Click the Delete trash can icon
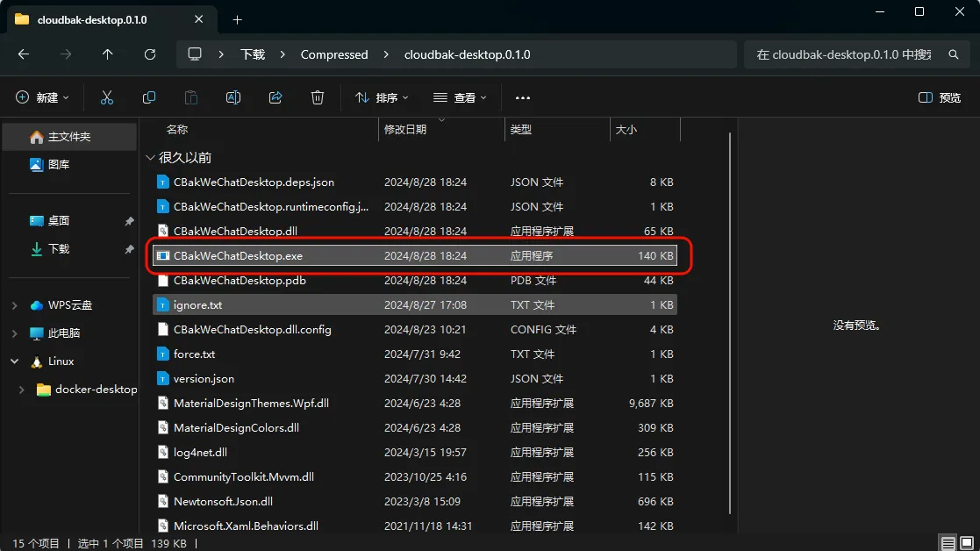Image resolution: width=980 pixels, height=551 pixels. 318,97
